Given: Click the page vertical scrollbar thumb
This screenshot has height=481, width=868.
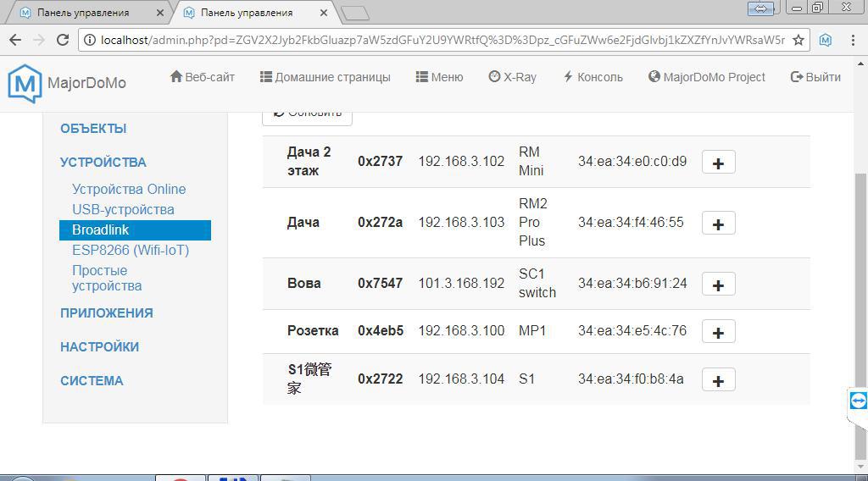Looking at the screenshot, I should 861,315.
